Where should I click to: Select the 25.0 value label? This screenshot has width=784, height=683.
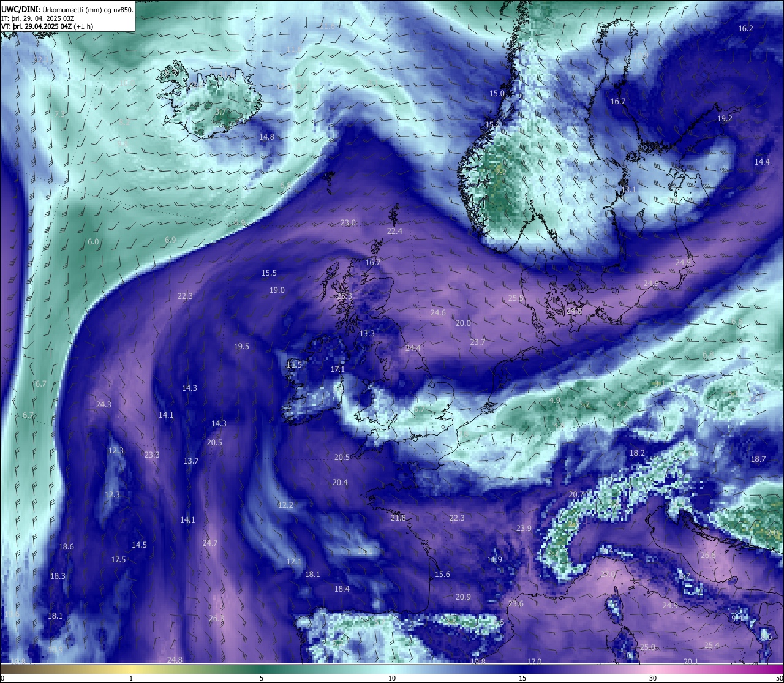pyautogui.click(x=647, y=647)
